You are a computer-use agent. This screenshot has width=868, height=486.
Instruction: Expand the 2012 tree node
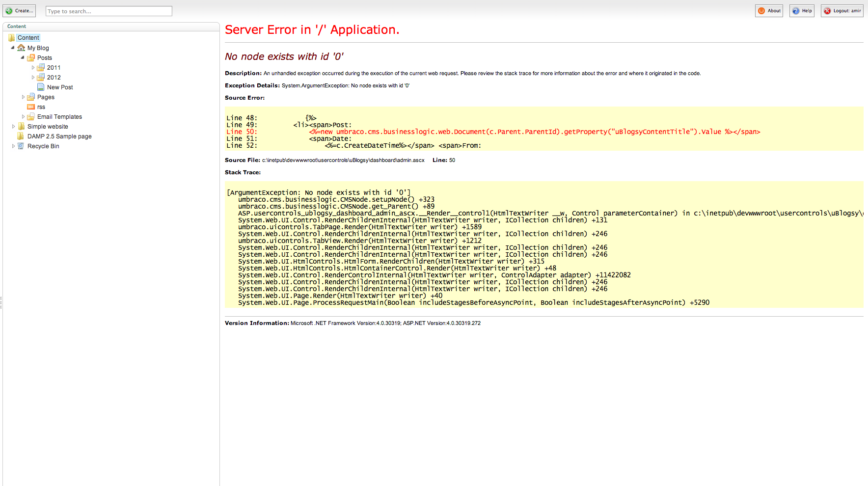pyautogui.click(x=33, y=78)
